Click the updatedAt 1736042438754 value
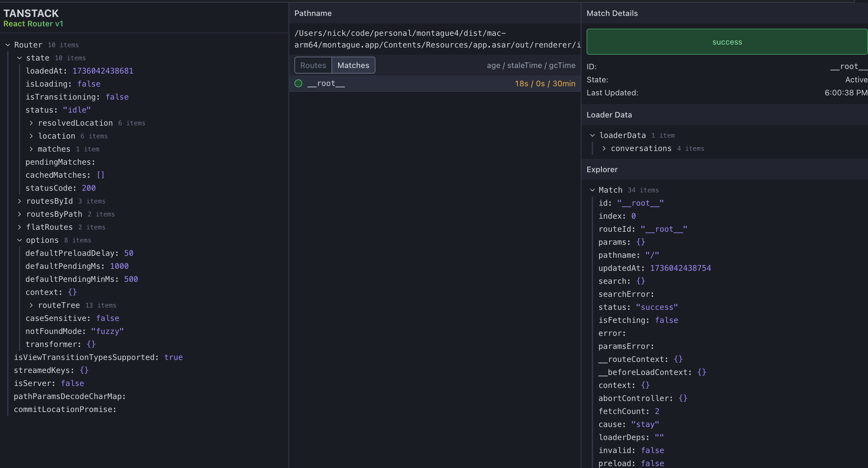 [680, 268]
